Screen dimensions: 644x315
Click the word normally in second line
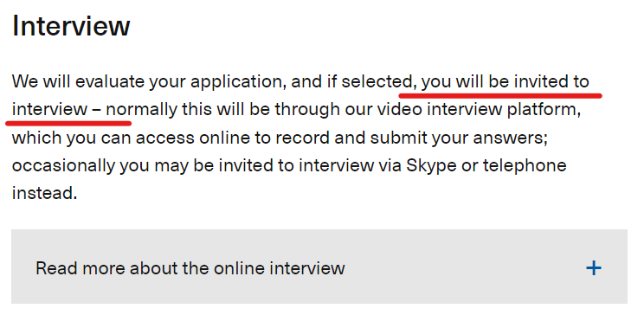pyautogui.click(x=142, y=111)
